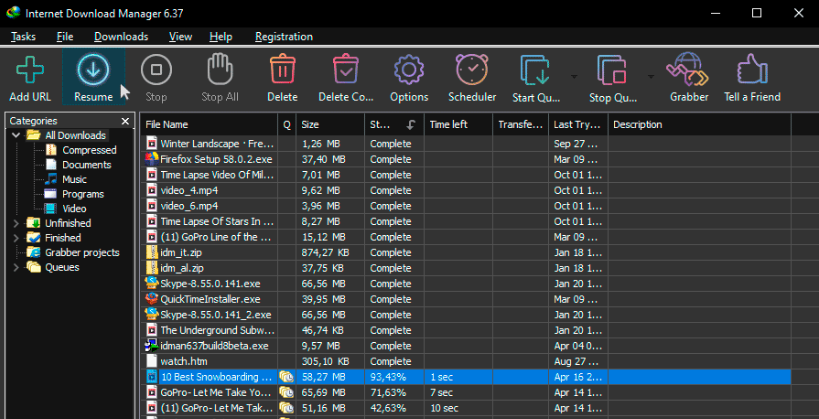The image size is (819, 419).
Task: Select the Music category
Action: pyautogui.click(x=74, y=179)
